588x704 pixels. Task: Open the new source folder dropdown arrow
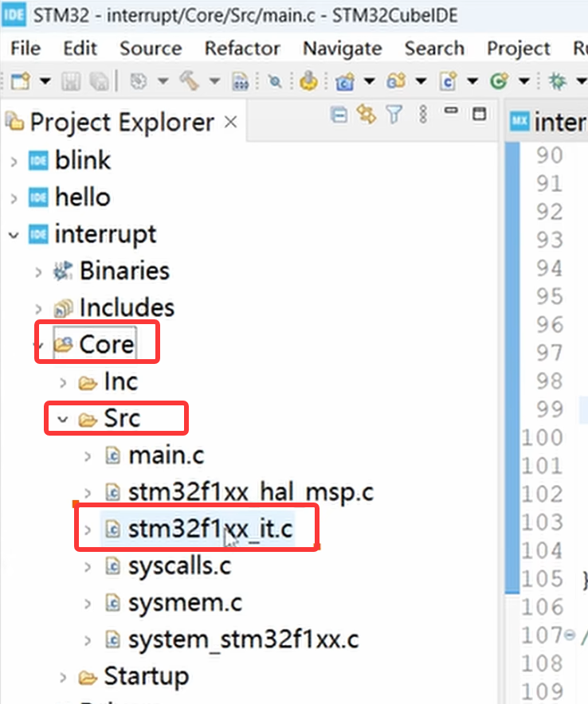point(421,81)
